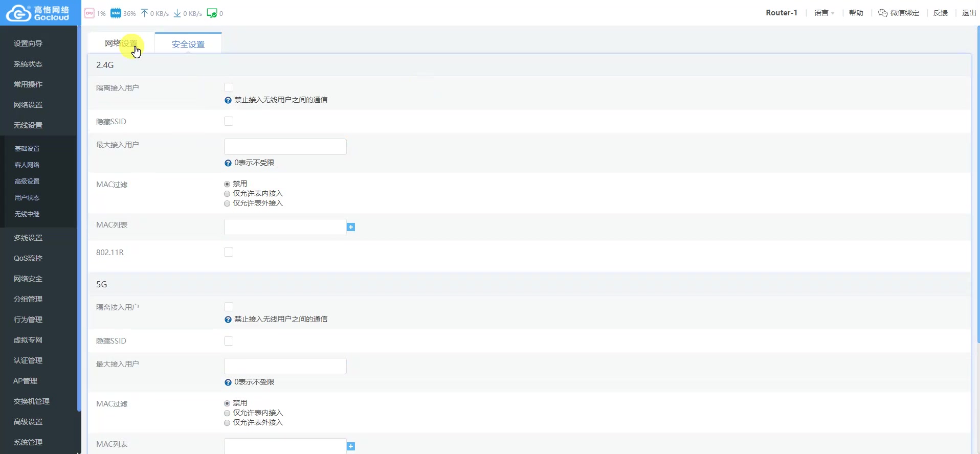The image size is (980, 454).
Task: Add a MAC entry with 5G plus icon
Action: pyautogui.click(x=351, y=446)
